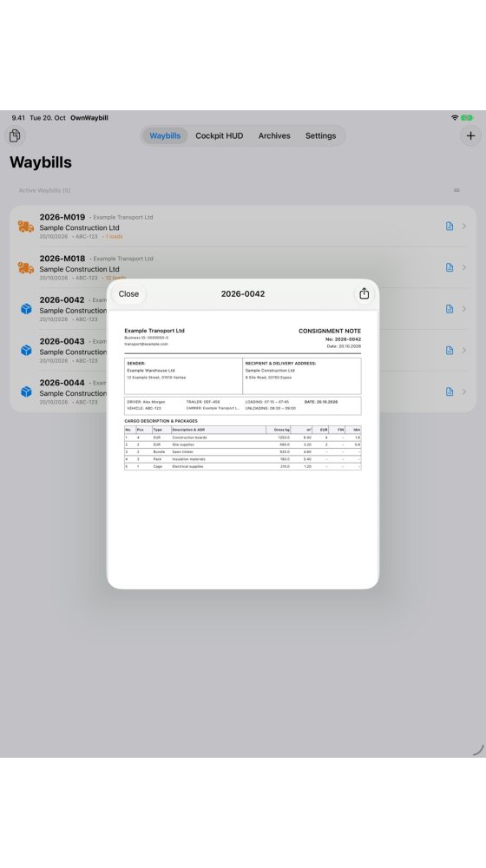Expand chevron on 2026-0044 row

click(x=463, y=391)
